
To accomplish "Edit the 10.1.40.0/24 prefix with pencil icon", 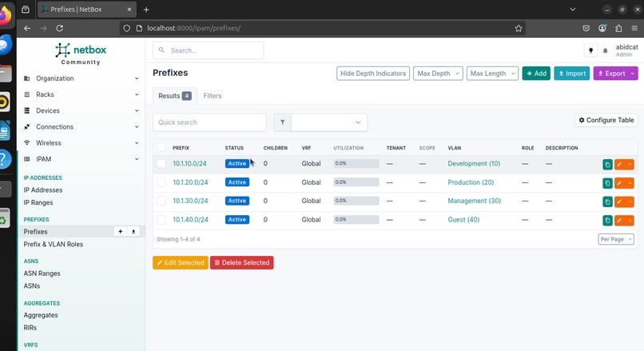I will [619, 221].
